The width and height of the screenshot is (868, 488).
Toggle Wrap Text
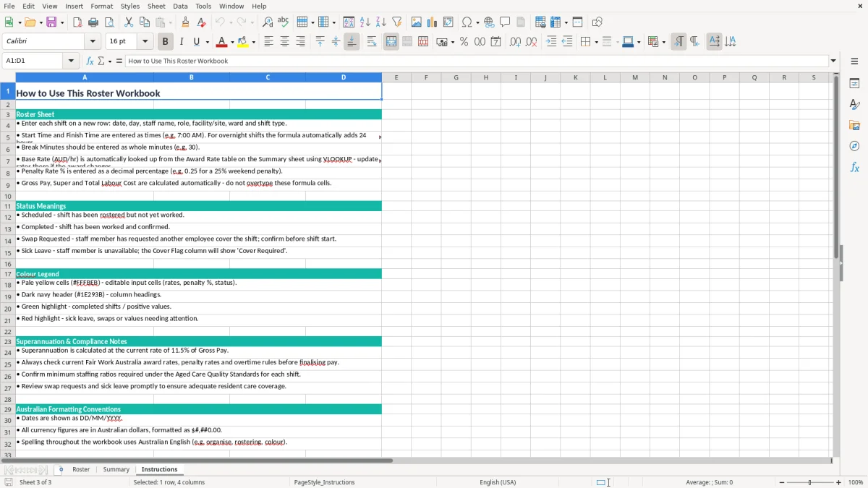372,42
